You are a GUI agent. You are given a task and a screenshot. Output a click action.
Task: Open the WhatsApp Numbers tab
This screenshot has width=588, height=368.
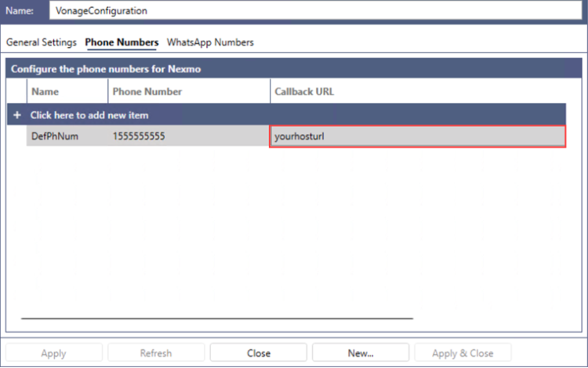click(x=210, y=42)
